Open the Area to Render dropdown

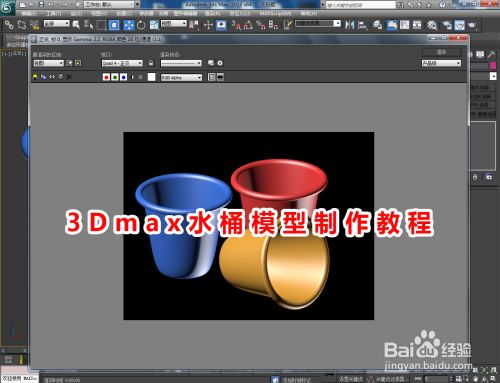pos(48,63)
